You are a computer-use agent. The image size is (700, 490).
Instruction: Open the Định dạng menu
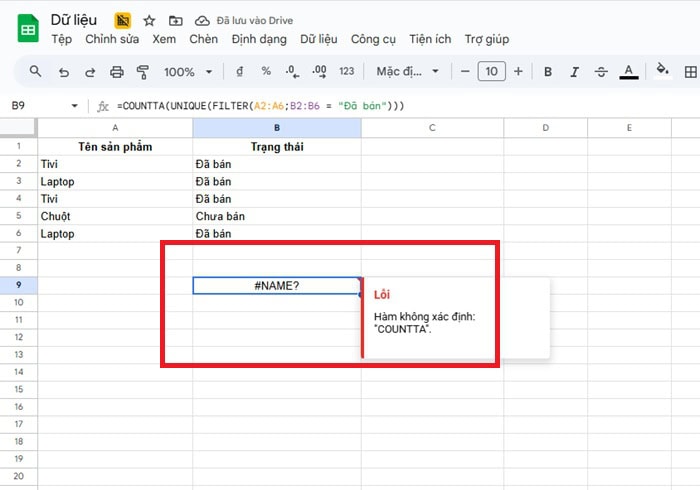pyautogui.click(x=259, y=39)
